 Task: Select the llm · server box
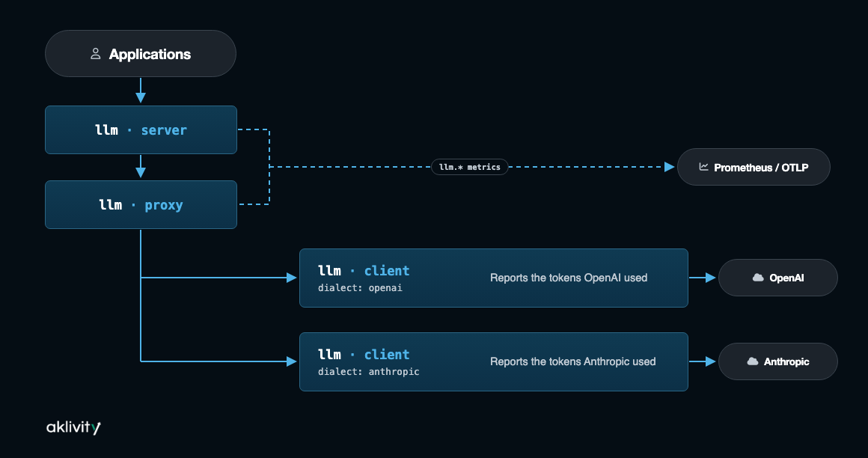[x=141, y=129]
